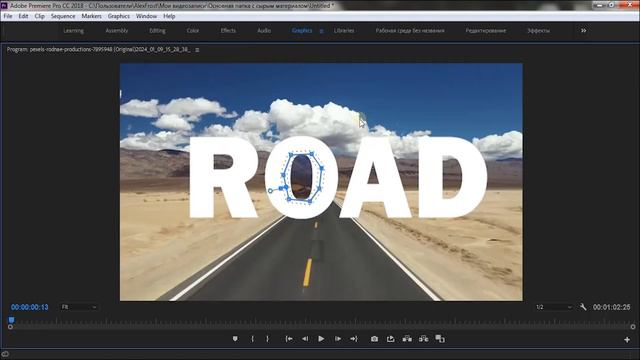The height and width of the screenshot is (360, 640).
Task: Toggle the Comparison View button
Action: coord(440,339)
